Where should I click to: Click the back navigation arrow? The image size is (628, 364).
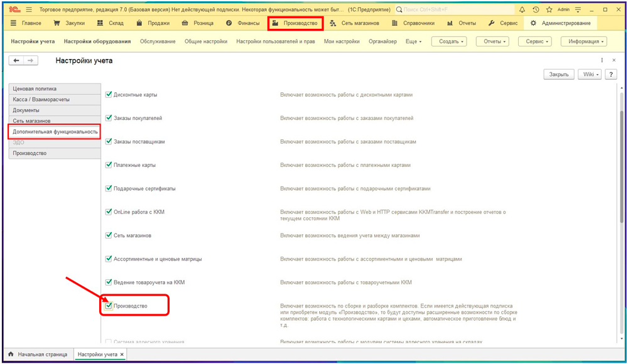pyautogui.click(x=16, y=60)
